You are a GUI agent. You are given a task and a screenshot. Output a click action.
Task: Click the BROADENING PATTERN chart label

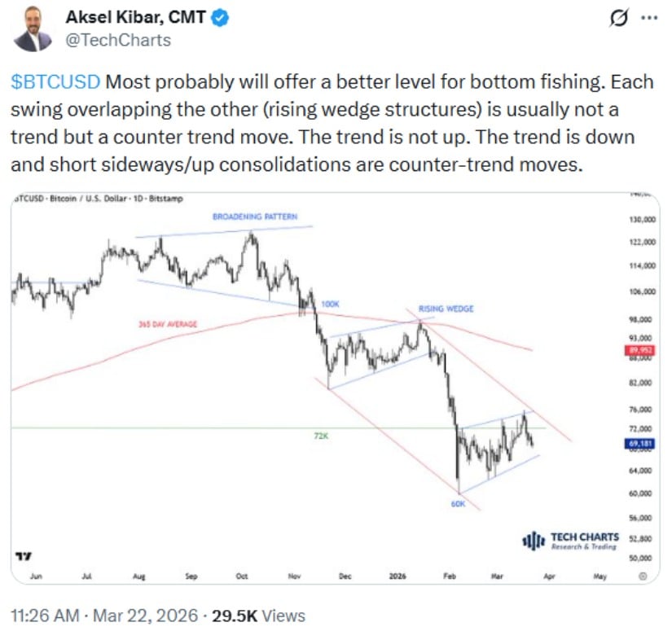pyautogui.click(x=255, y=217)
